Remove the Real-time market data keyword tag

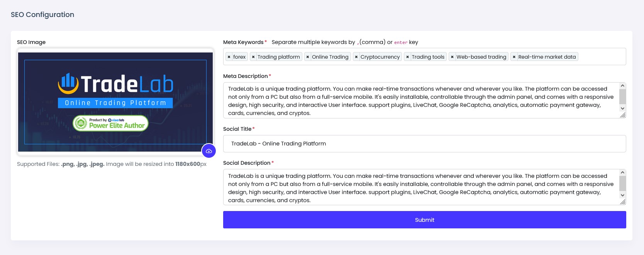[514, 57]
